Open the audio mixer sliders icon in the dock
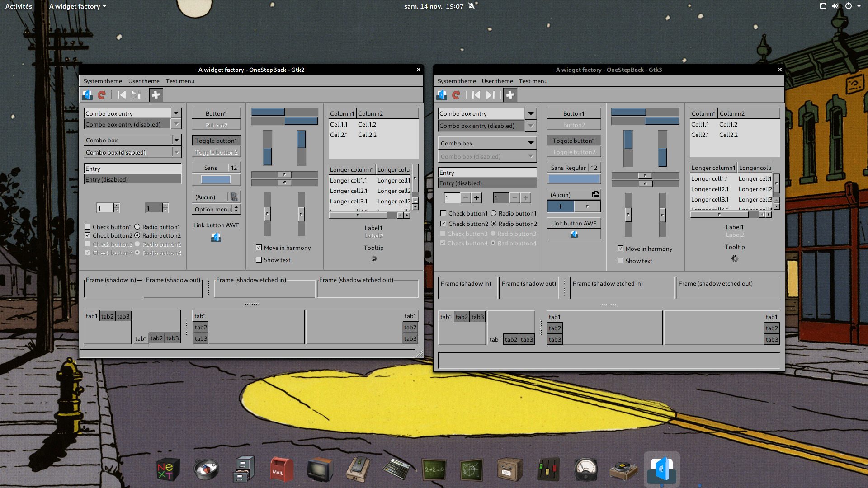Viewport: 868px width, 488px height. tap(548, 470)
